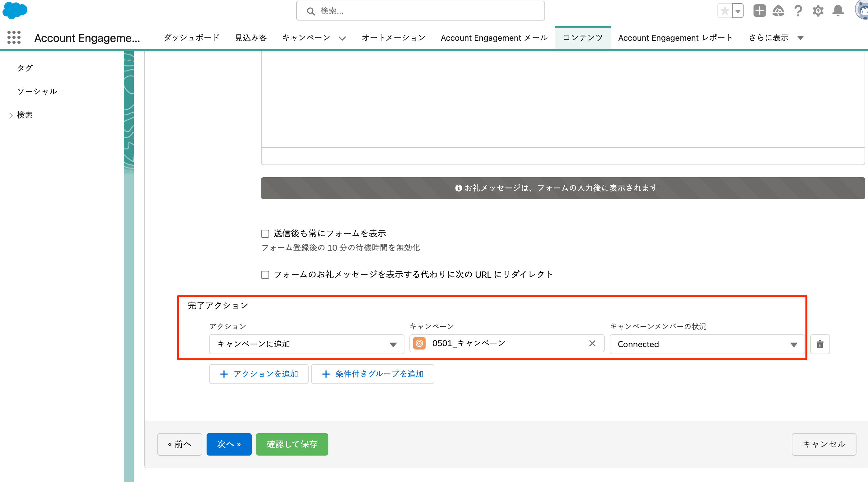This screenshot has height=482, width=868.
Task: Click the search magnifier icon
Action: pyautogui.click(x=311, y=11)
